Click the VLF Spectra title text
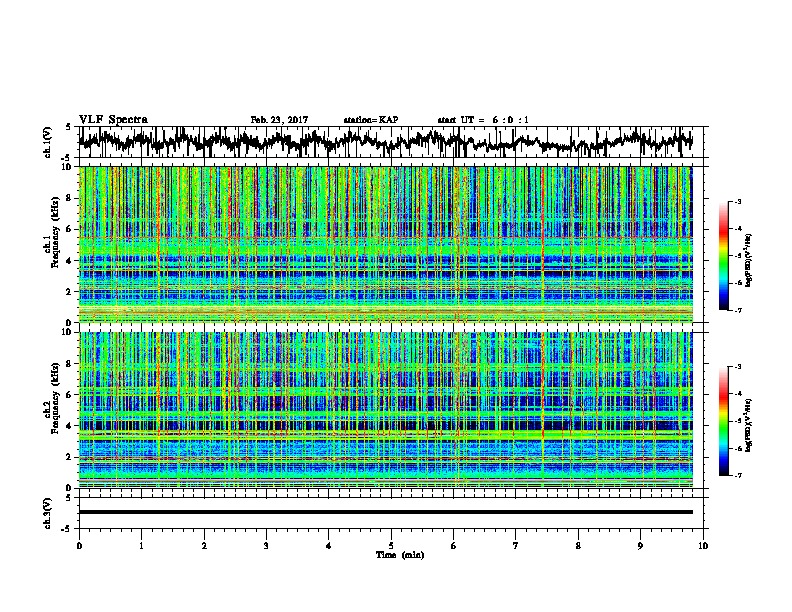 (113, 120)
